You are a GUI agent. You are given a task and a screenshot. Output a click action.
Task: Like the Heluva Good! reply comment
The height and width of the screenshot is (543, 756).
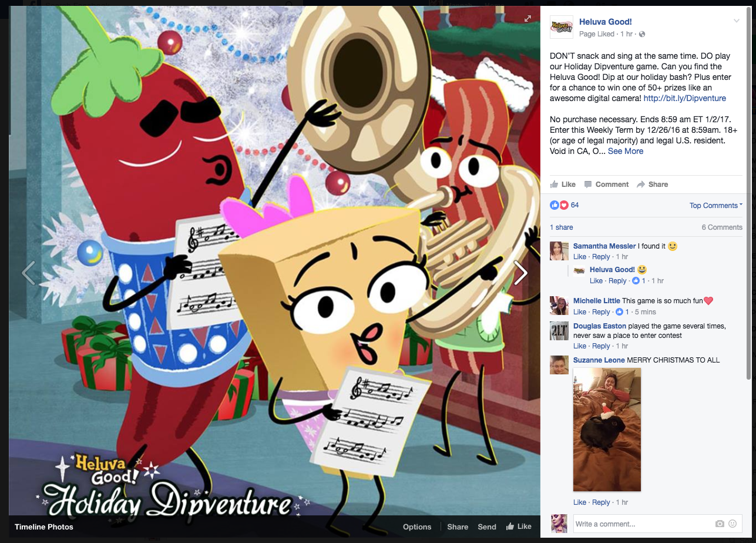596,281
